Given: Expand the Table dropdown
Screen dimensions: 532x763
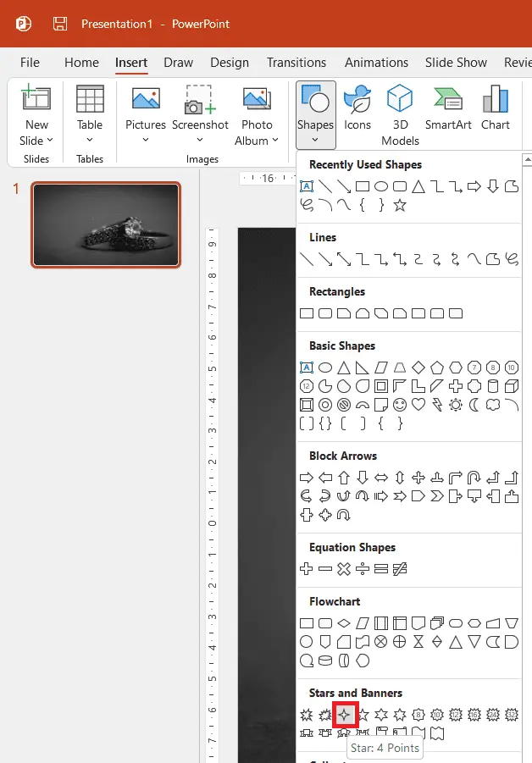Looking at the screenshot, I should [90, 140].
